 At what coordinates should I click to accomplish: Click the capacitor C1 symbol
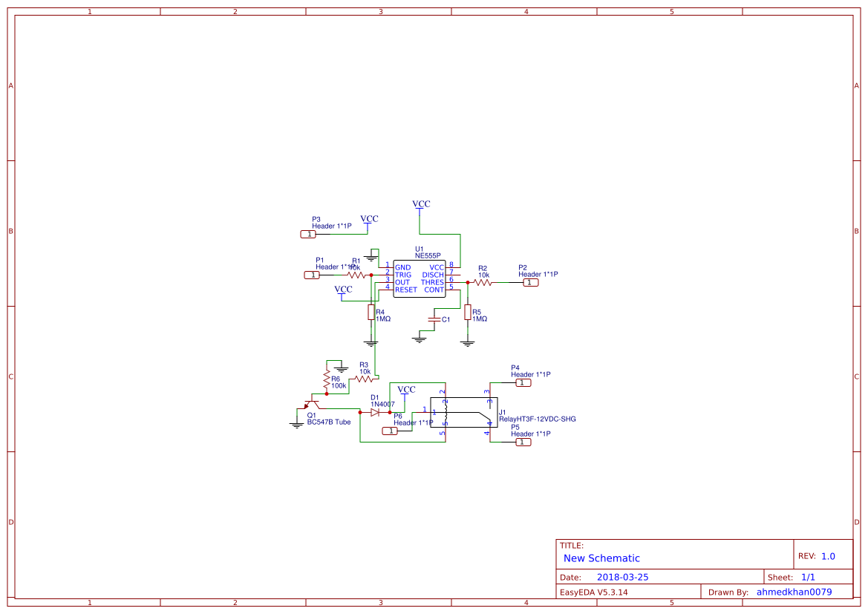[434, 320]
